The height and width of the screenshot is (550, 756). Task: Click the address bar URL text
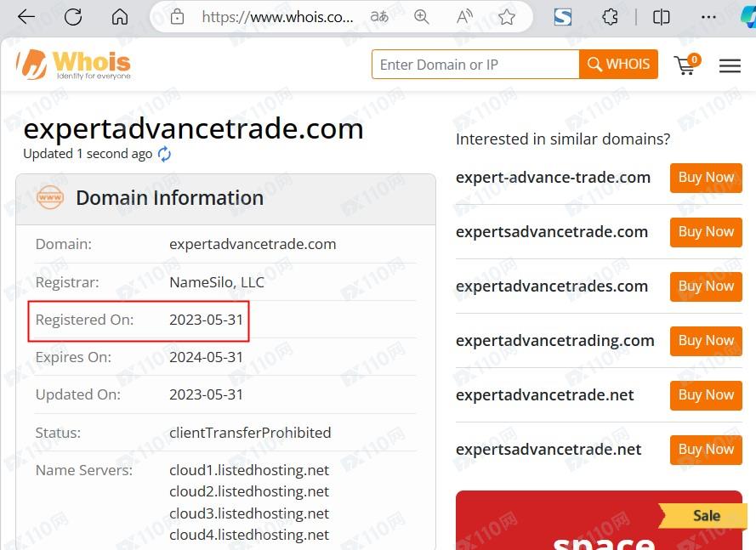[x=277, y=17]
